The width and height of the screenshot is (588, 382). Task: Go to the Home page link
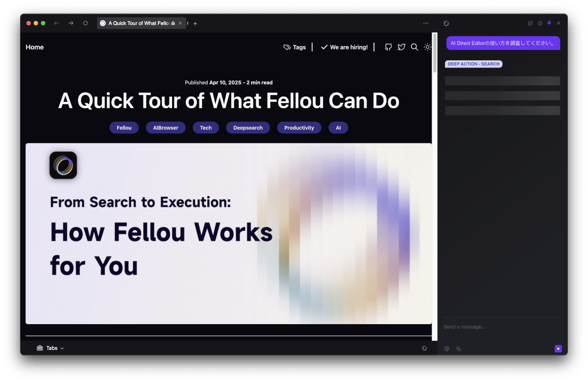coord(35,47)
